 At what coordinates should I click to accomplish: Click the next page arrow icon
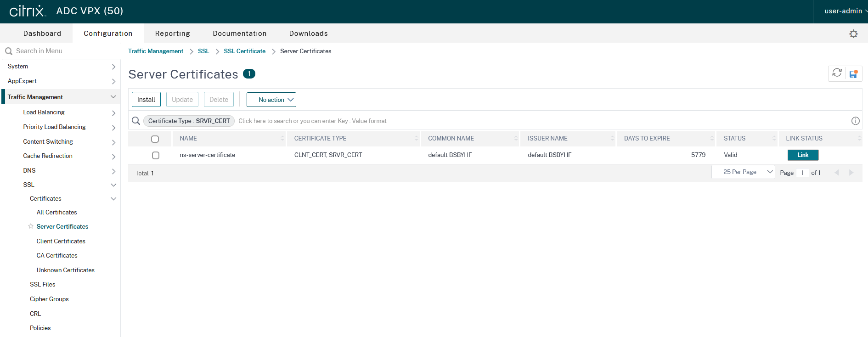(x=851, y=173)
